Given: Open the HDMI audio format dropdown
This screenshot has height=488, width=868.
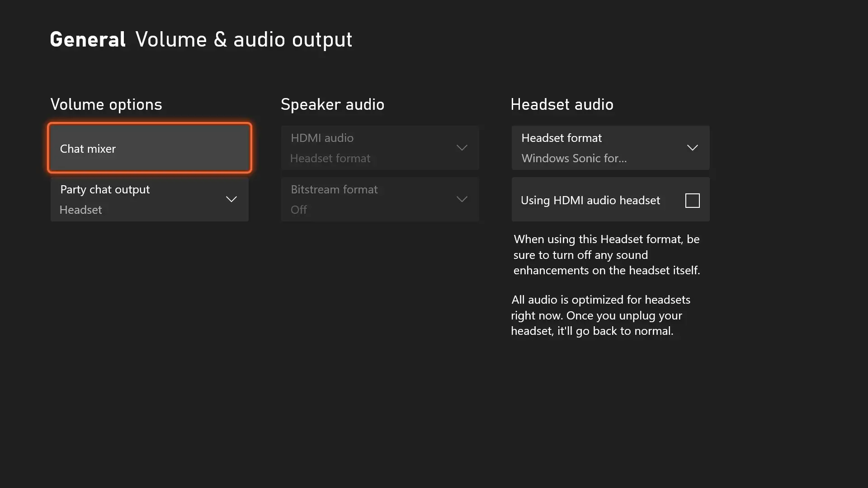Looking at the screenshot, I should [x=462, y=147].
